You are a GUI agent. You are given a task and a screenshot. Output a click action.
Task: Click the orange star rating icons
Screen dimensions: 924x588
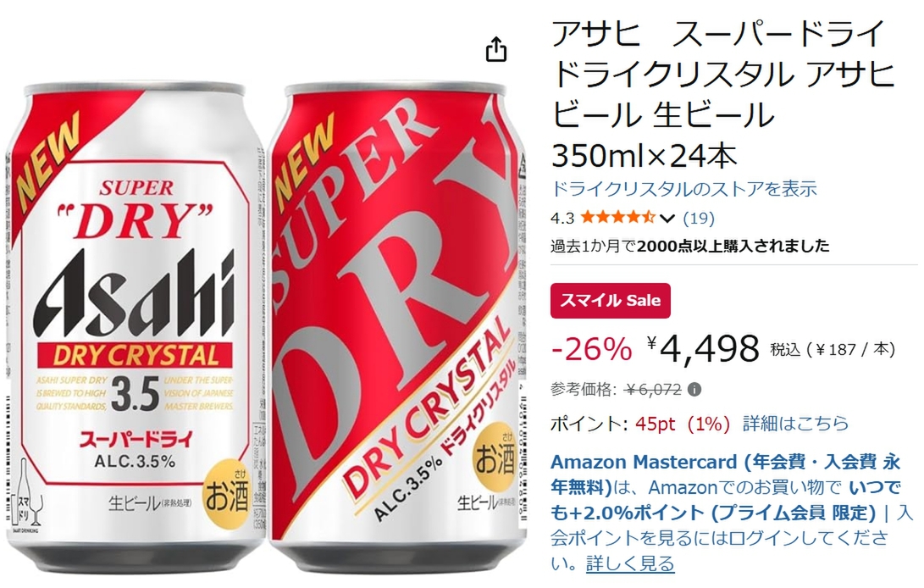pyautogui.click(x=617, y=218)
